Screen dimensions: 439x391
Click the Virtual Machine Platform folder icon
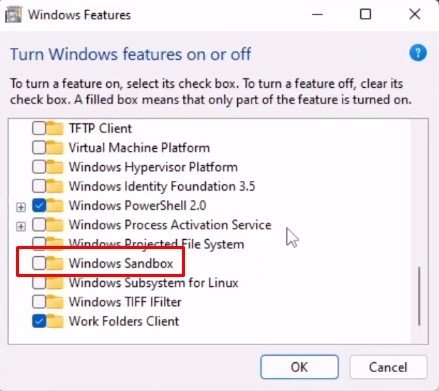[x=54, y=148]
